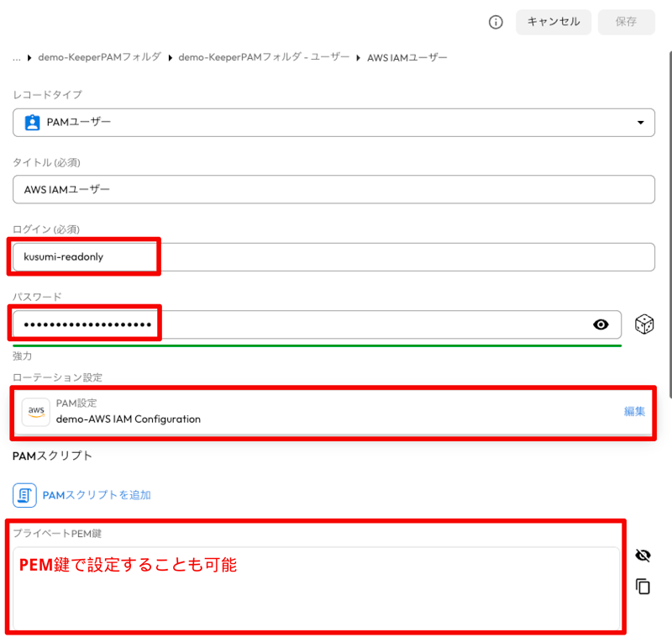Go to demo-KeeperPAMフォルダ breadcrumb
This screenshot has width=672, height=643.
[x=99, y=57]
